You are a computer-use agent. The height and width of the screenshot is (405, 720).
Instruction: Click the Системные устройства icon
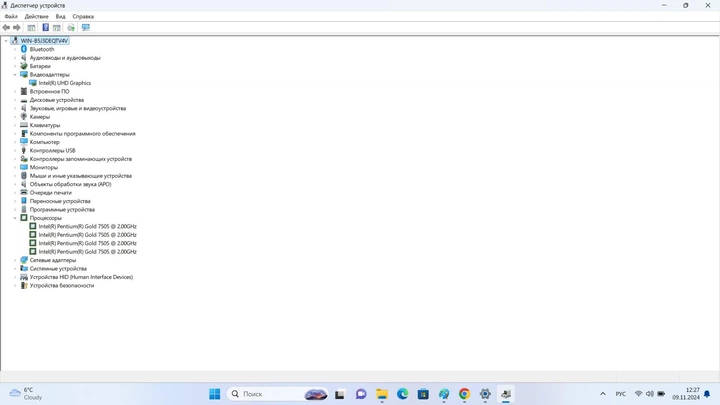tap(24, 269)
